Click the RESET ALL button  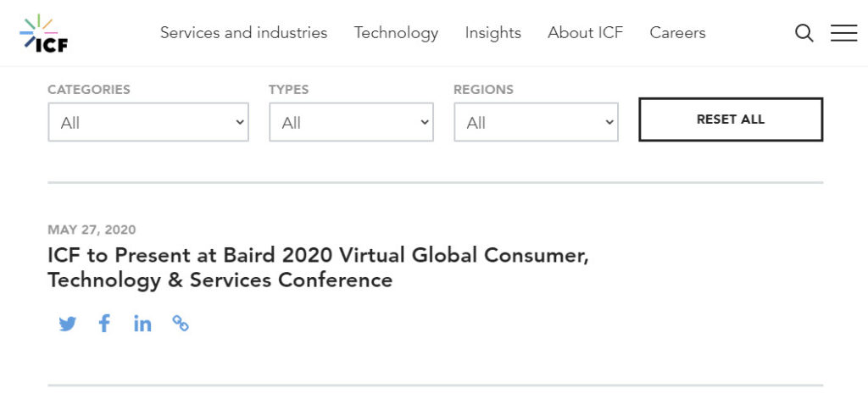731,119
